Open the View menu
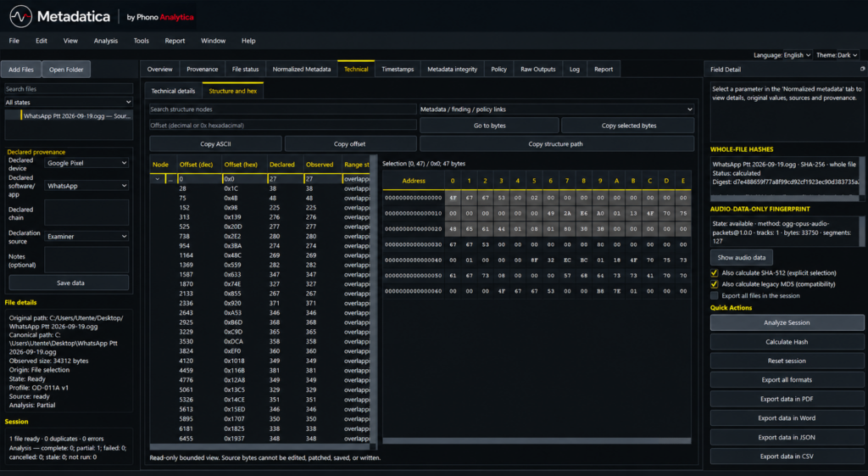The height and width of the screenshot is (476, 868). click(x=70, y=41)
